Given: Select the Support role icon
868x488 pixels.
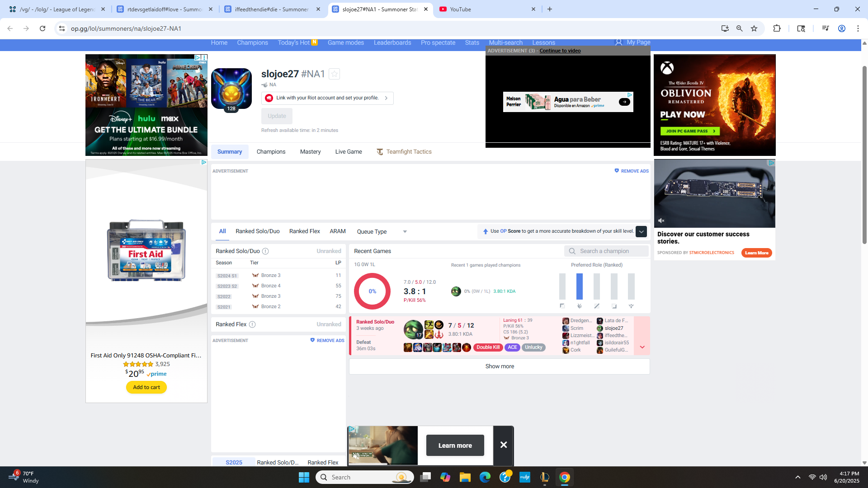Looking at the screenshot, I should coord(631,306).
